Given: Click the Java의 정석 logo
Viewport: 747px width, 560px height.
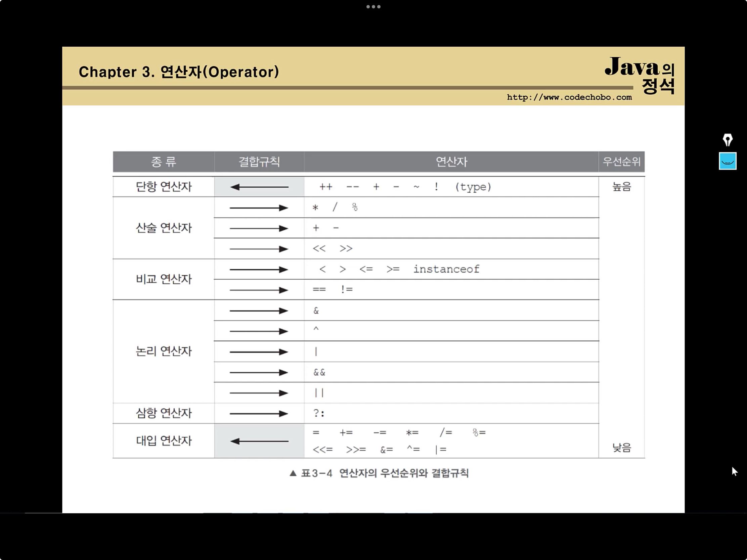Looking at the screenshot, I should [x=639, y=75].
